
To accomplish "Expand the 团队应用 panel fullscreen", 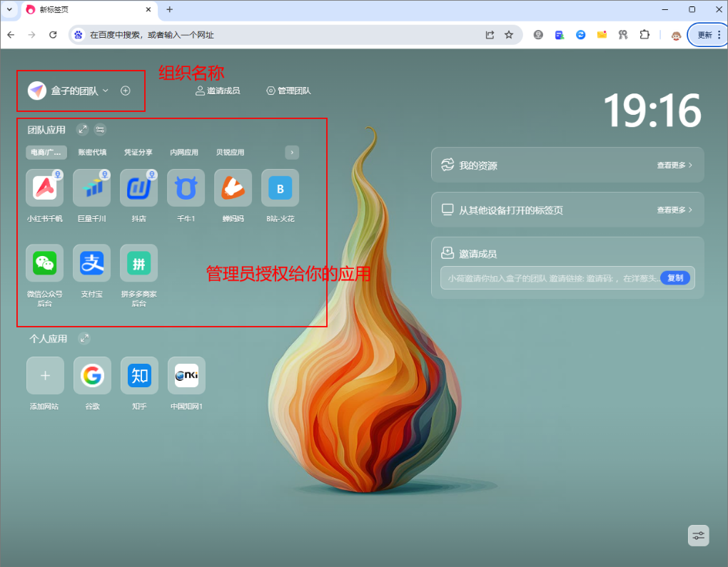I will (x=83, y=129).
